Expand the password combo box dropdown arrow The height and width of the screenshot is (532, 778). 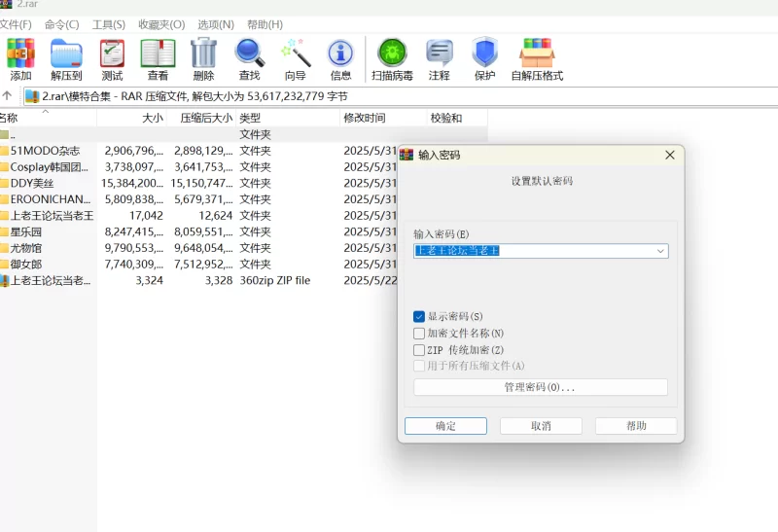click(660, 251)
